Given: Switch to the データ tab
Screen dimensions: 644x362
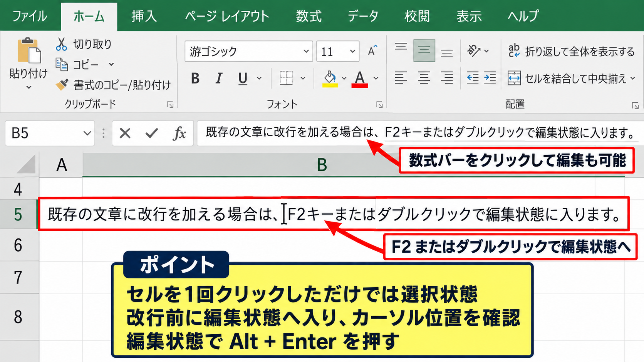Looking at the screenshot, I should pos(363,16).
